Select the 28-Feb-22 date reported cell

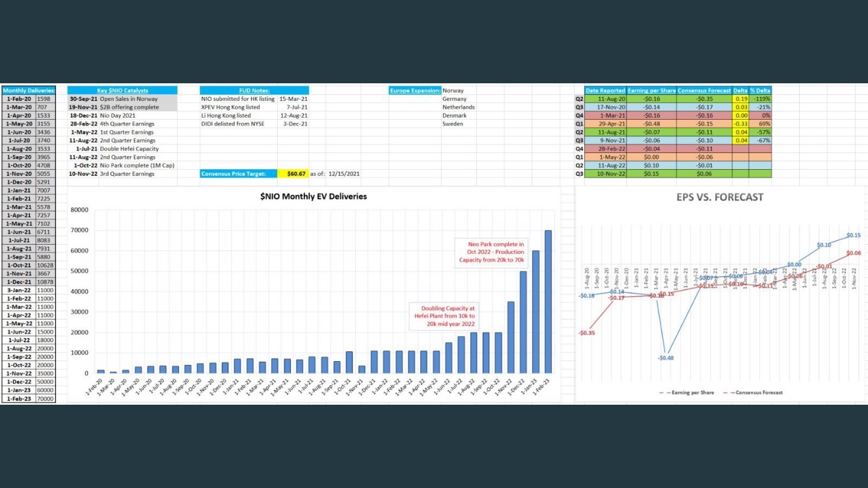click(605, 149)
